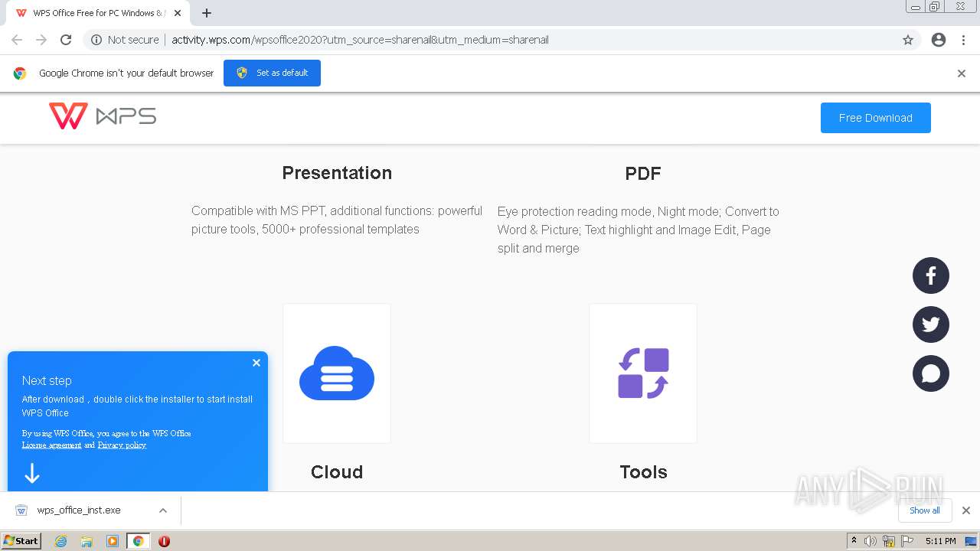
Task: Open Internet Explorer from the taskbar
Action: pyautogui.click(x=61, y=541)
